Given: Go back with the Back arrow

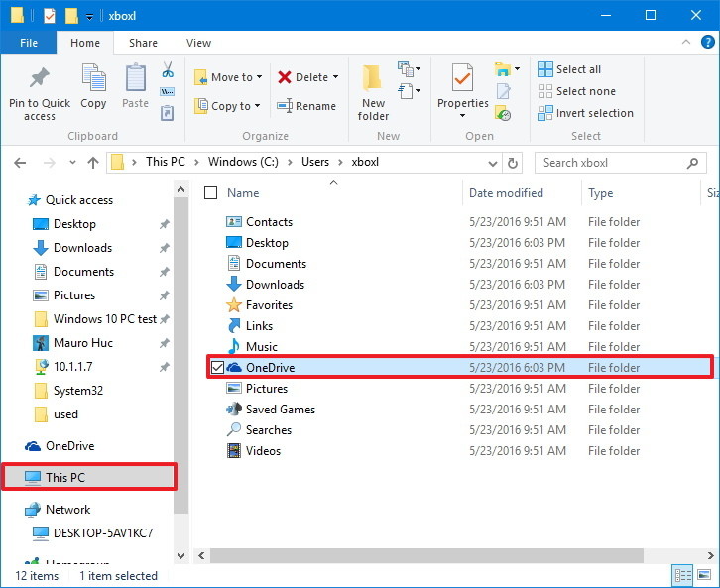Looking at the screenshot, I should (x=20, y=163).
